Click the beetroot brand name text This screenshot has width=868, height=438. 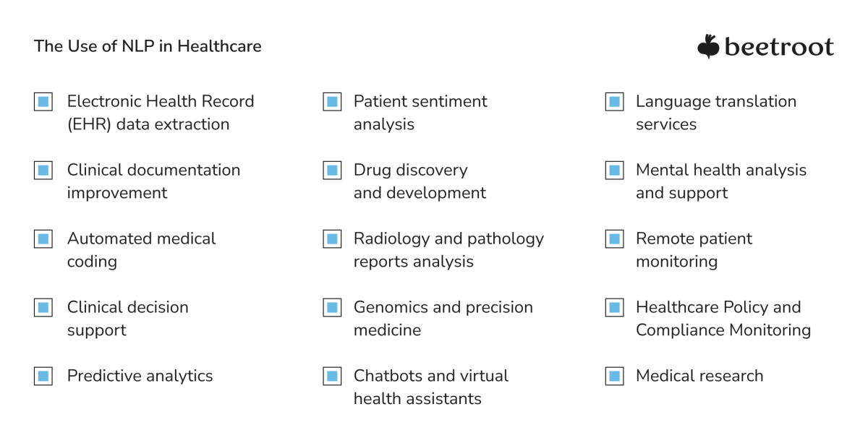point(779,47)
